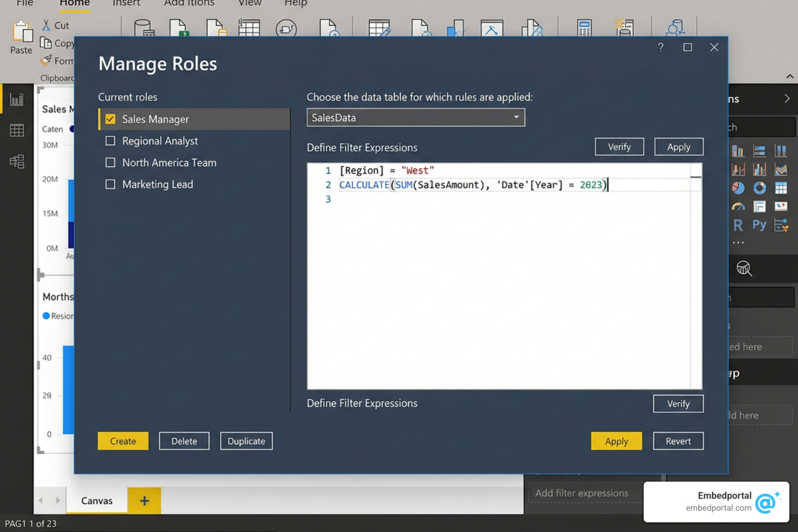
Task: Click the help question mark icon
Action: pyautogui.click(x=661, y=47)
